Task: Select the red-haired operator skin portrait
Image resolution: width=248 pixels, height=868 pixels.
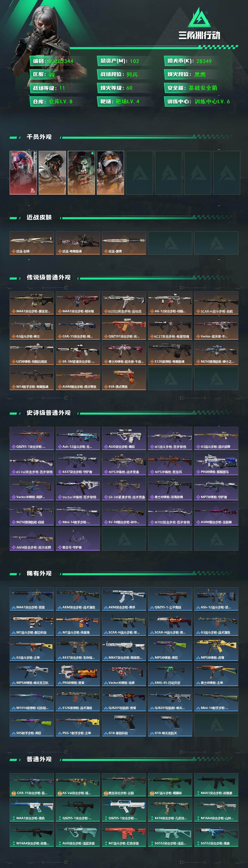Action: (23, 173)
